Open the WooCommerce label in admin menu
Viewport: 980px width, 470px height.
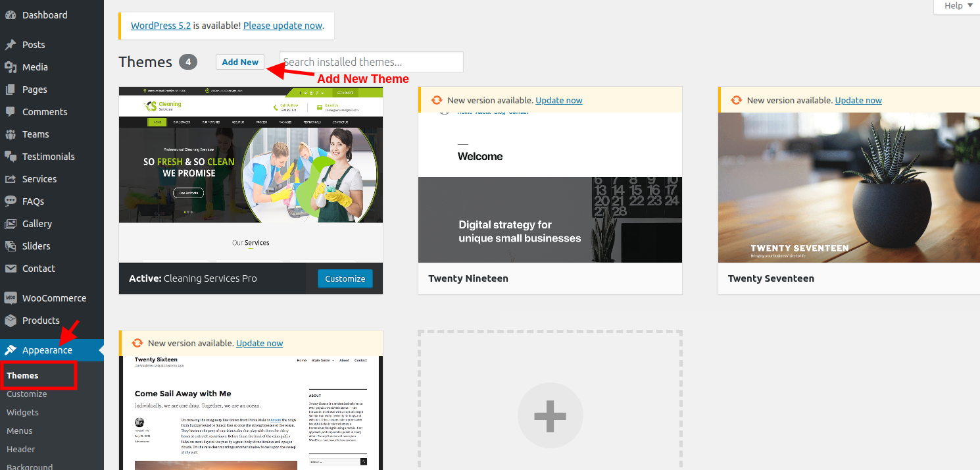tap(54, 298)
